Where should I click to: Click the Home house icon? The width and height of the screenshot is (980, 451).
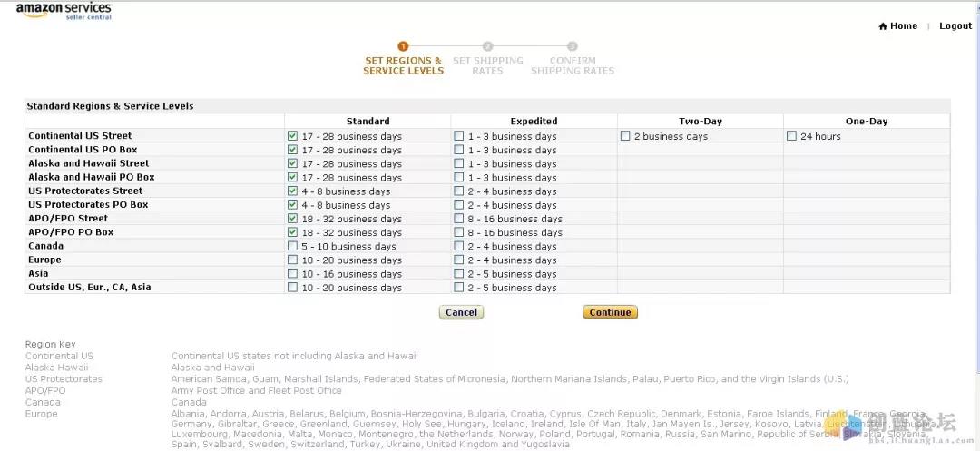(883, 26)
